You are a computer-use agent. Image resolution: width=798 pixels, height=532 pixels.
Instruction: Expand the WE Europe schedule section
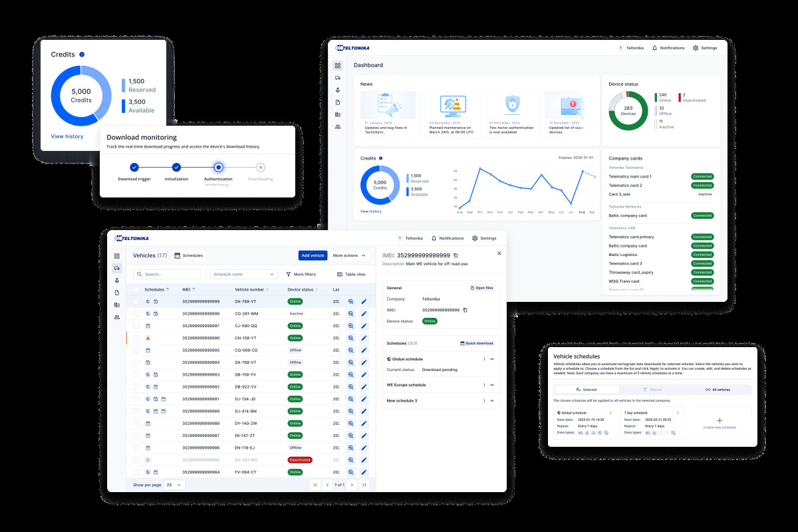tap(492, 385)
